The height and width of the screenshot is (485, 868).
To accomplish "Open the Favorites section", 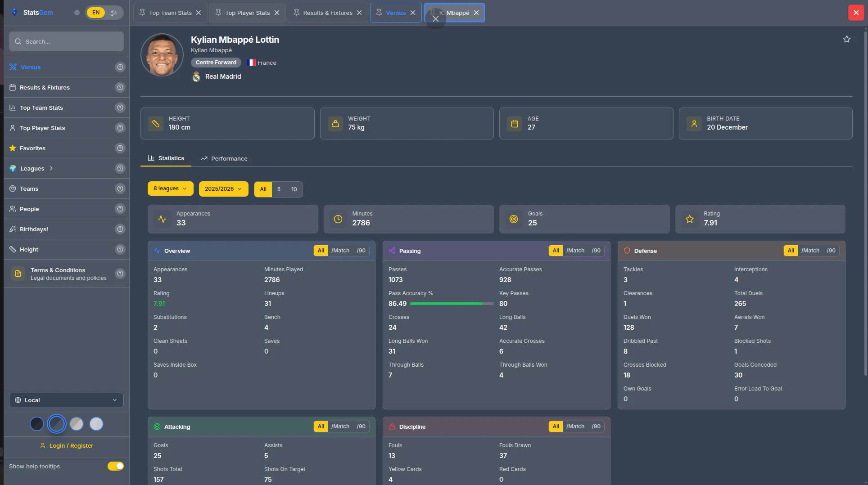I will (x=32, y=148).
